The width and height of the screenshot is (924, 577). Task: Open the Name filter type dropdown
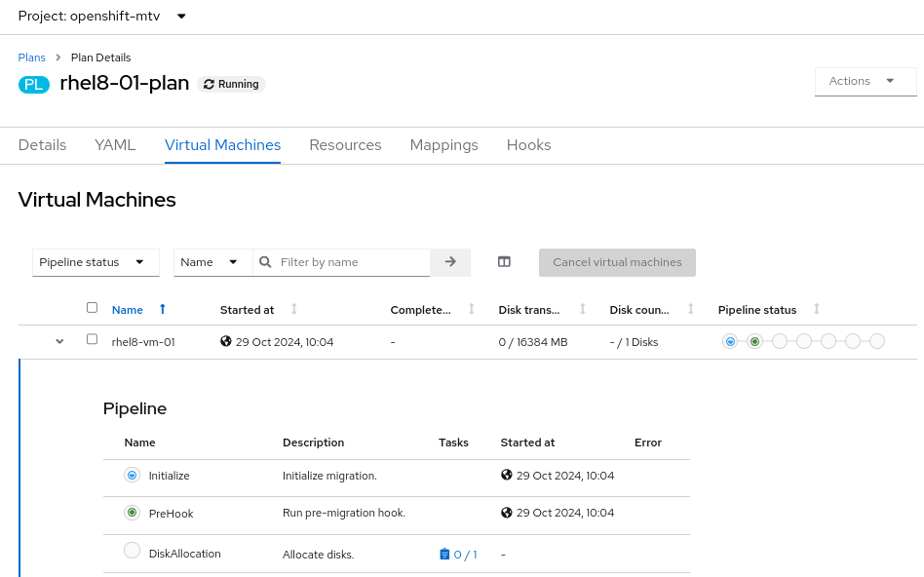(212, 262)
